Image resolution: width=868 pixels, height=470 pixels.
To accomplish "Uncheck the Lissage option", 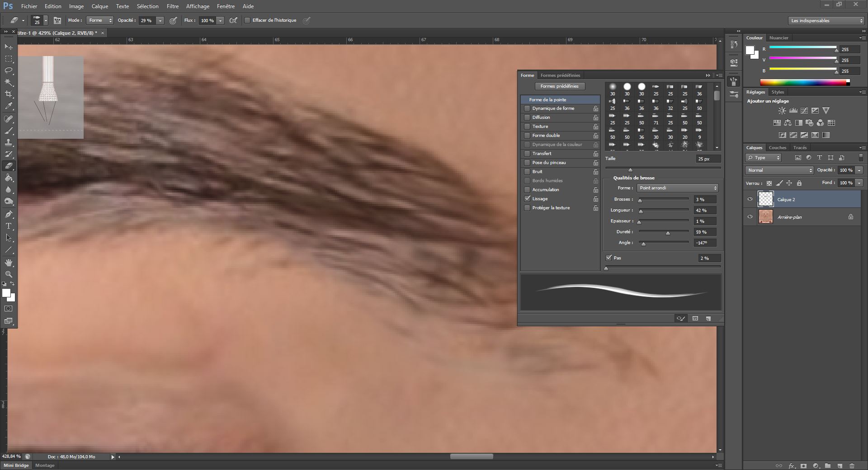I will [x=527, y=199].
